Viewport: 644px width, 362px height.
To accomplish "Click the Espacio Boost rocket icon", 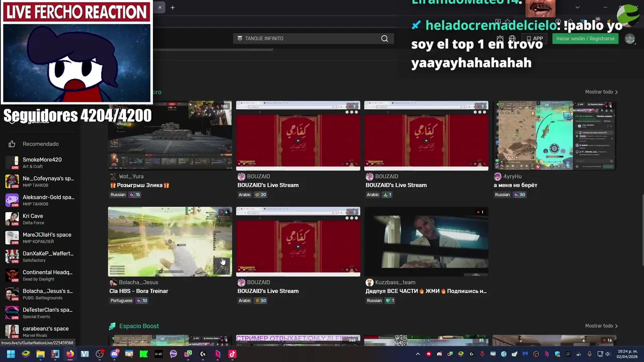I will coord(112,326).
